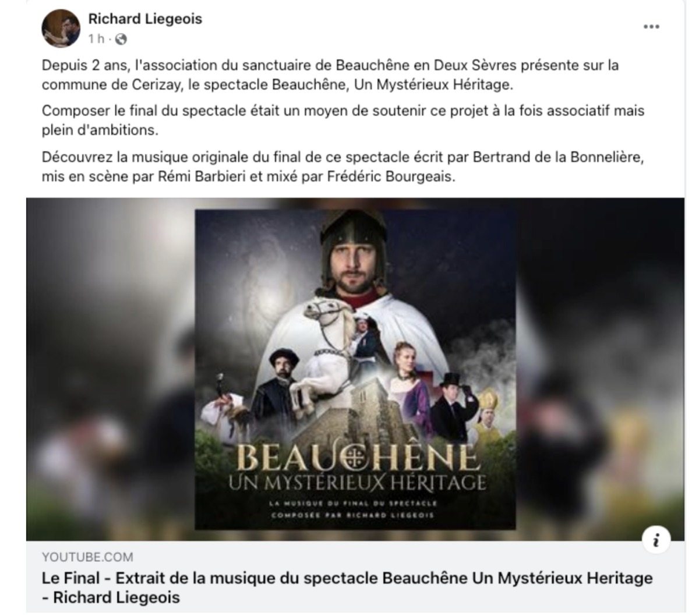Screen dimensions: 699x616
Task: Open the three-dot post options menu
Action: coord(651,27)
